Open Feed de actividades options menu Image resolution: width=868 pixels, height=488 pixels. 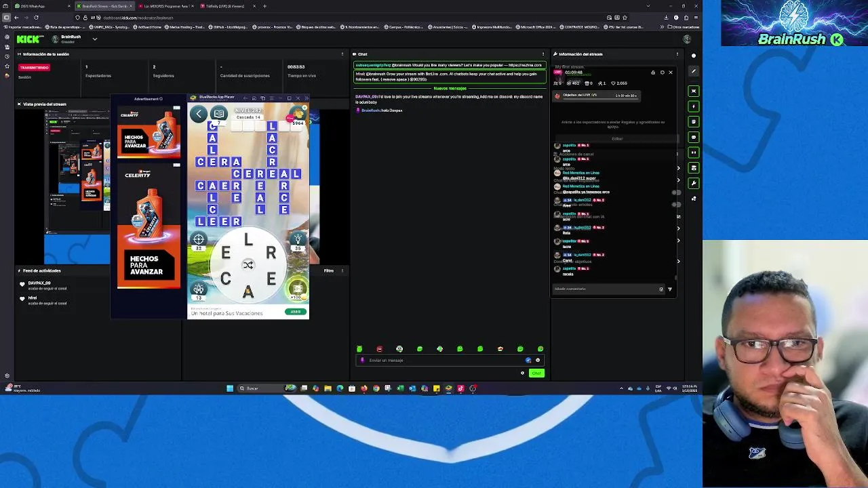tap(342, 271)
